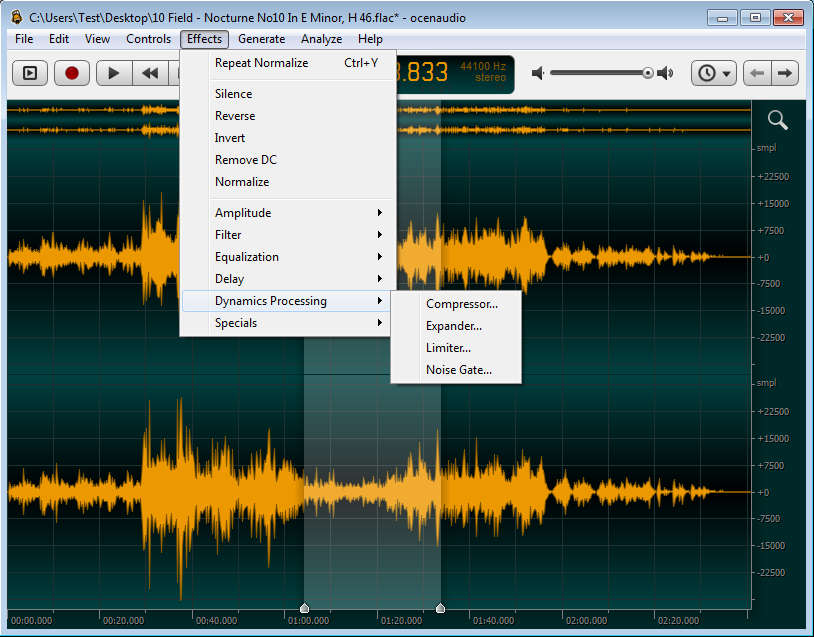Click the back arrow navigation button
This screenshot has height=637, width=814.
(757, 73)
